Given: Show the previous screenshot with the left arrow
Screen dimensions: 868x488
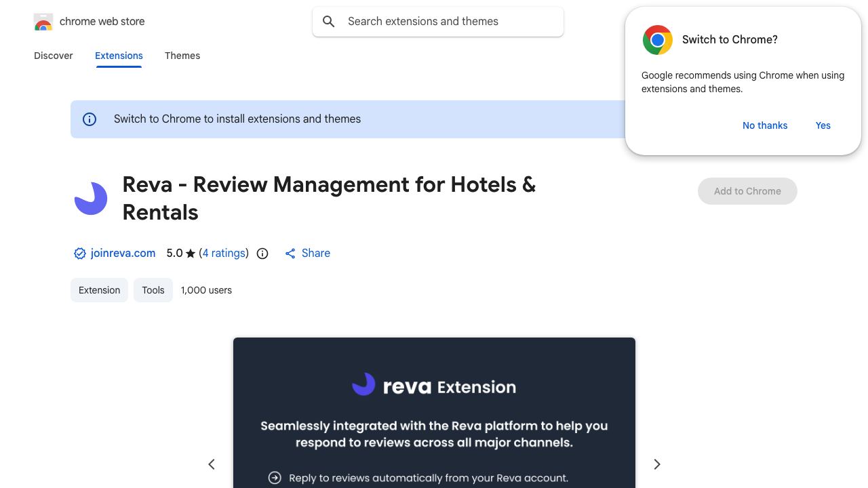Looking at the screenshot, I should tap(212, 464).
